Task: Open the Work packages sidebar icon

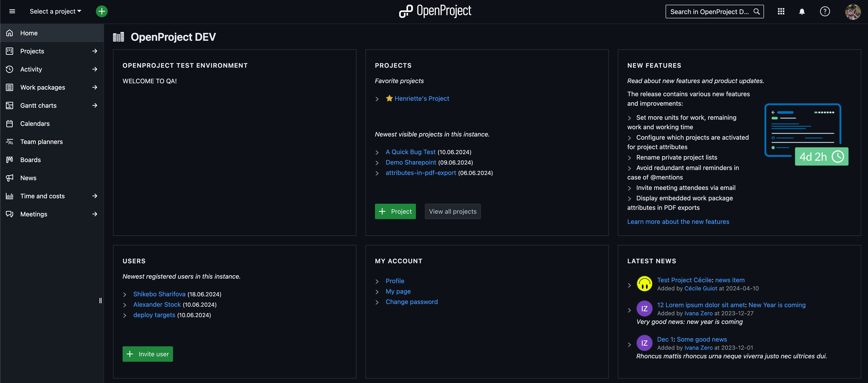Action: (9, 87)
